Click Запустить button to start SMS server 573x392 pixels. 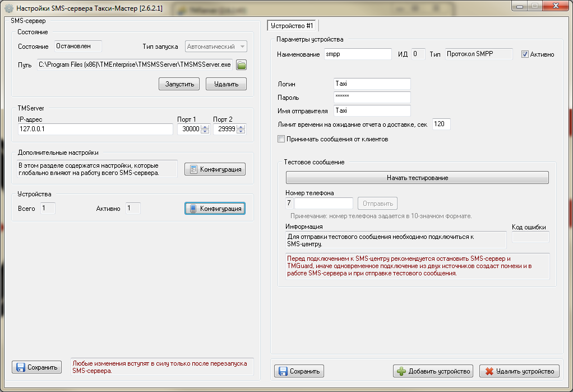coord(179,84)
